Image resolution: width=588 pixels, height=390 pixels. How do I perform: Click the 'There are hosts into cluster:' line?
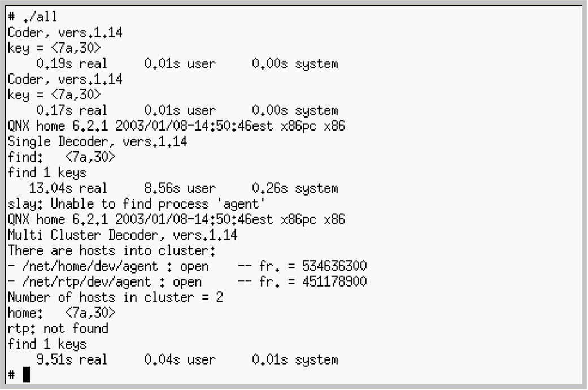112,250
